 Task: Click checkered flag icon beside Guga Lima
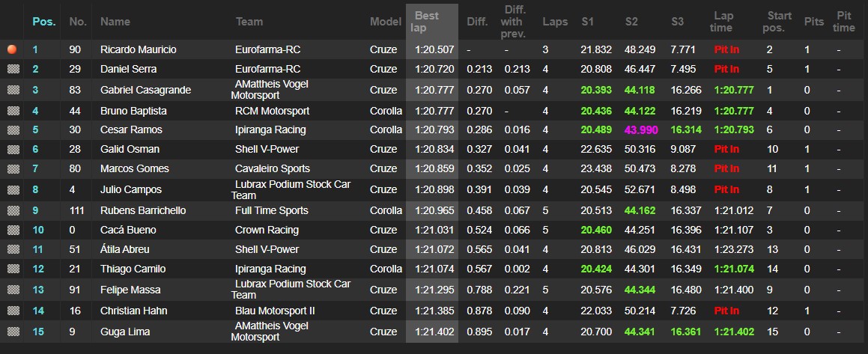tap(11, 332)
